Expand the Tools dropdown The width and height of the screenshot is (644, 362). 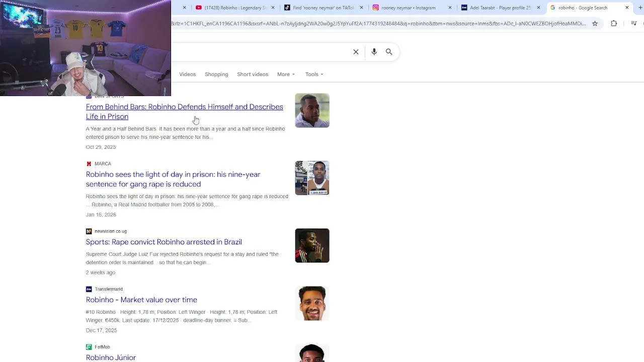[314, 74]
